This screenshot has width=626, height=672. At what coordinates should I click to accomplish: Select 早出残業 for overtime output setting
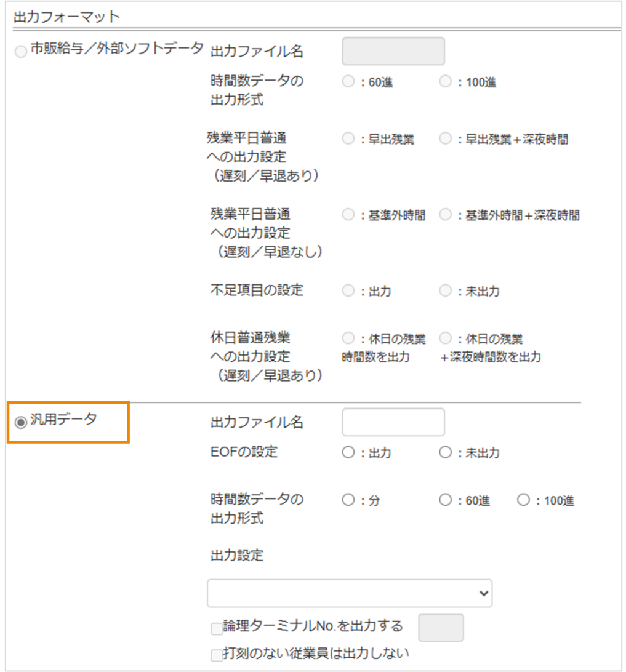pyautogui.click(x=347, y=138)
